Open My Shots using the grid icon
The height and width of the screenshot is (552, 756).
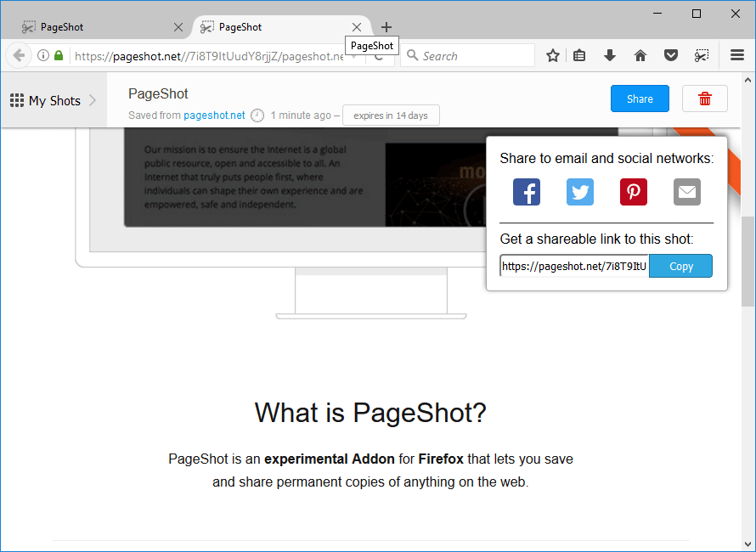pos(15,99)
